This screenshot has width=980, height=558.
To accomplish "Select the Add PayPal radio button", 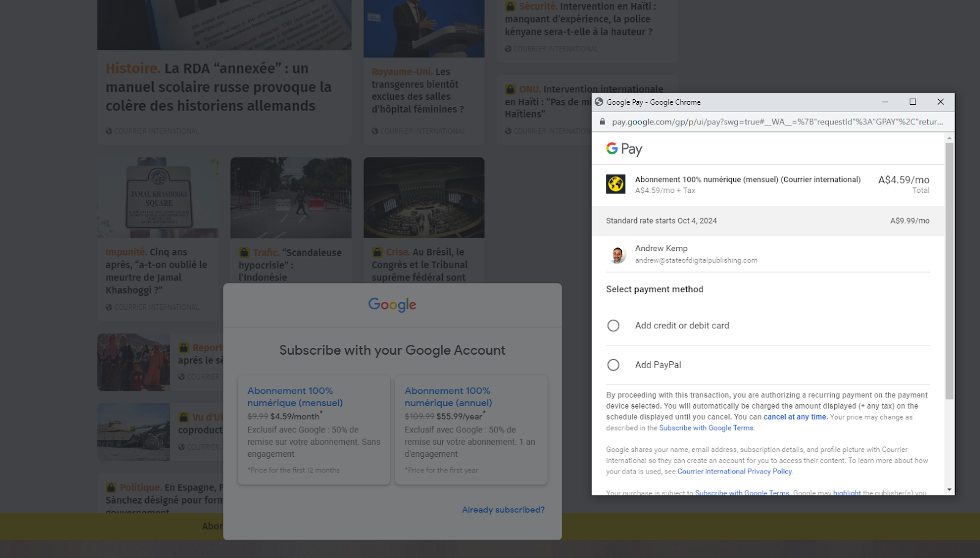I will [613, 365].
